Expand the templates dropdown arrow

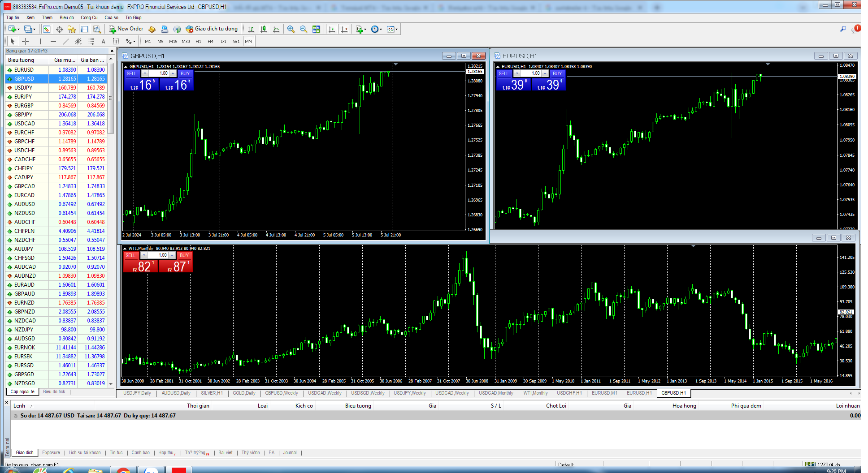397,30
